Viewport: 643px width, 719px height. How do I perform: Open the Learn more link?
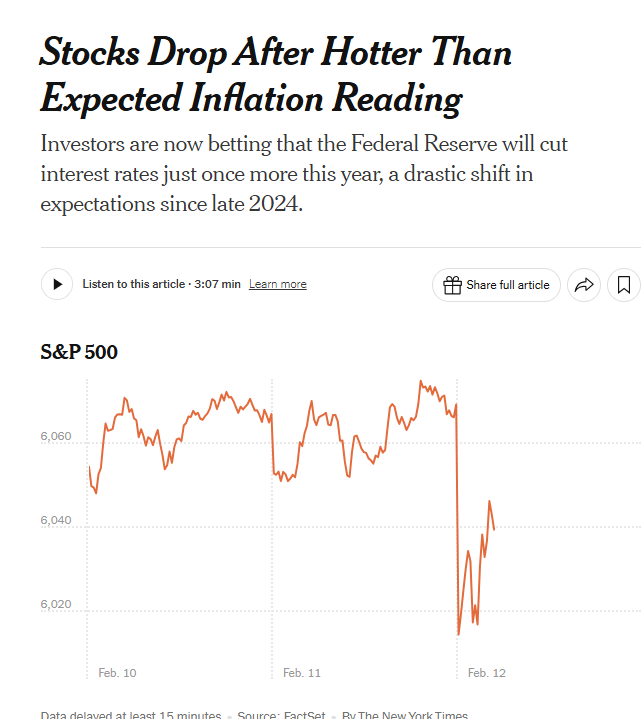pyautogui.click(x=277, y=285)
